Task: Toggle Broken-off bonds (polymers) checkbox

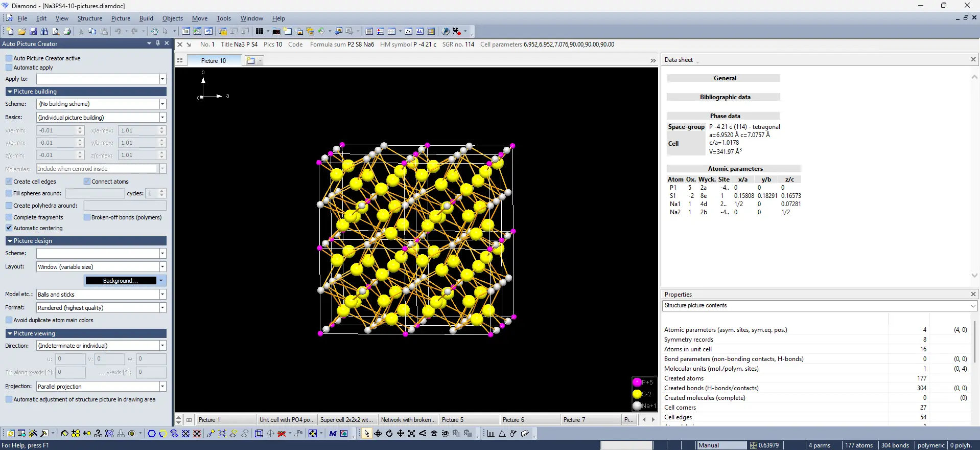Action: coord(87,217)
